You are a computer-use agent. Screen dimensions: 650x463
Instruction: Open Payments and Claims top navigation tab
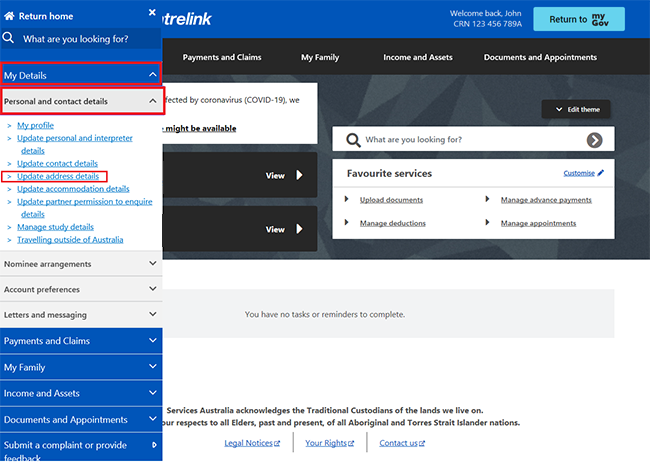coord(222,57)
